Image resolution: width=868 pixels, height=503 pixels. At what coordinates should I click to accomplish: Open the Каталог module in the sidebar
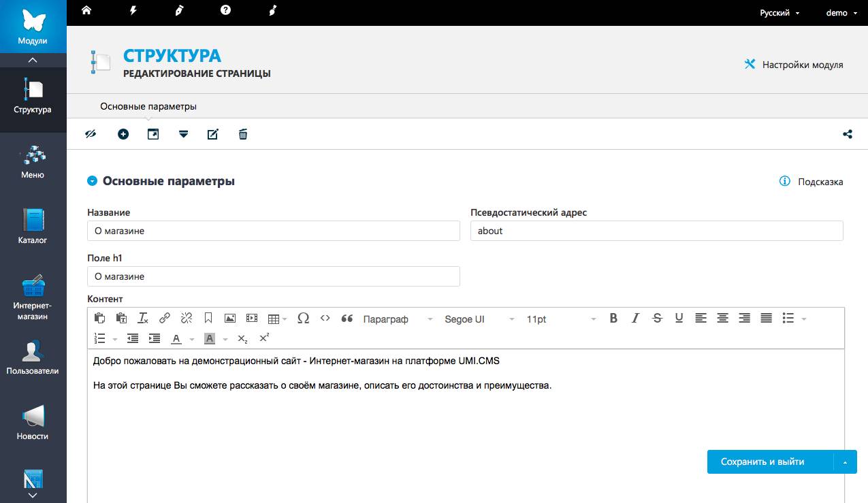coord(33,227)
